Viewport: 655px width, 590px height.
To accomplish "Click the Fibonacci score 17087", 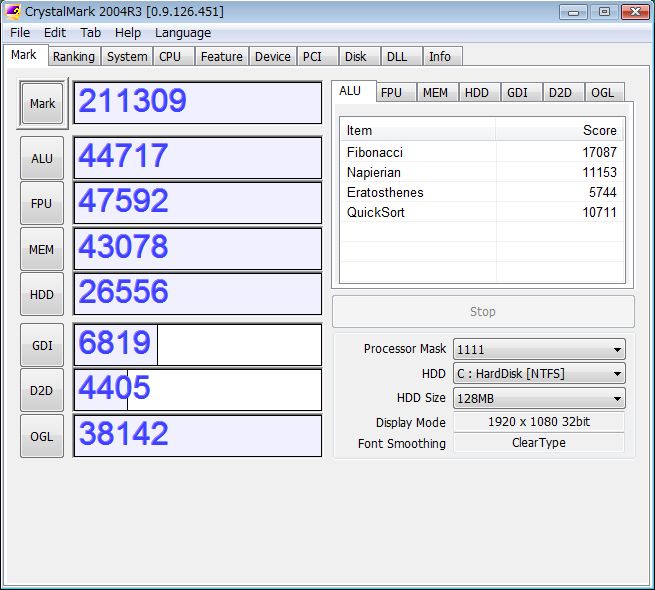I will 599,152.
